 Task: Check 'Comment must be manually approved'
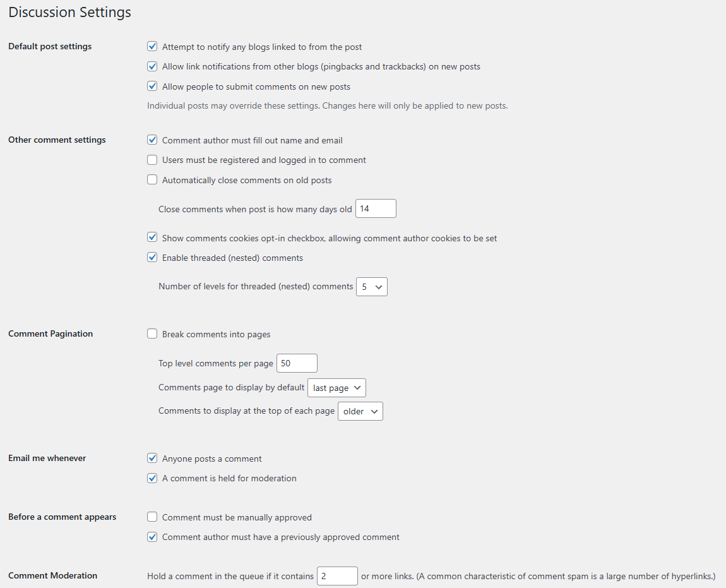point(152,517)
